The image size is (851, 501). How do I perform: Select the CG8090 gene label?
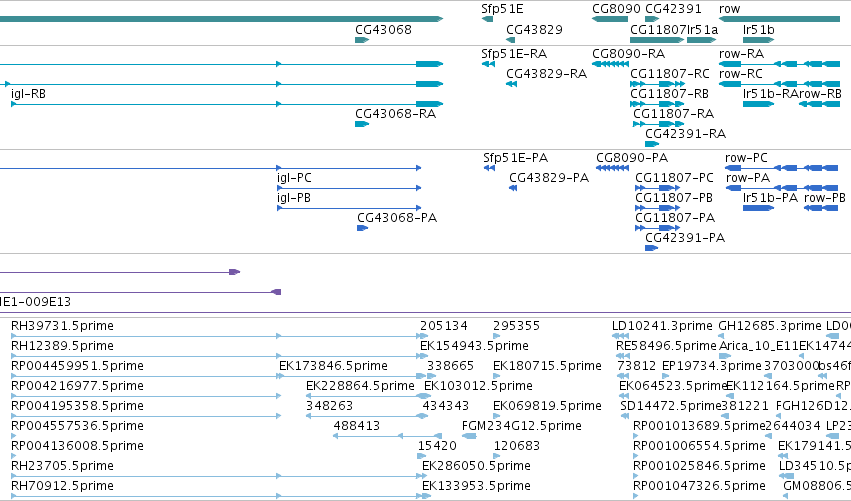point(617,9)
